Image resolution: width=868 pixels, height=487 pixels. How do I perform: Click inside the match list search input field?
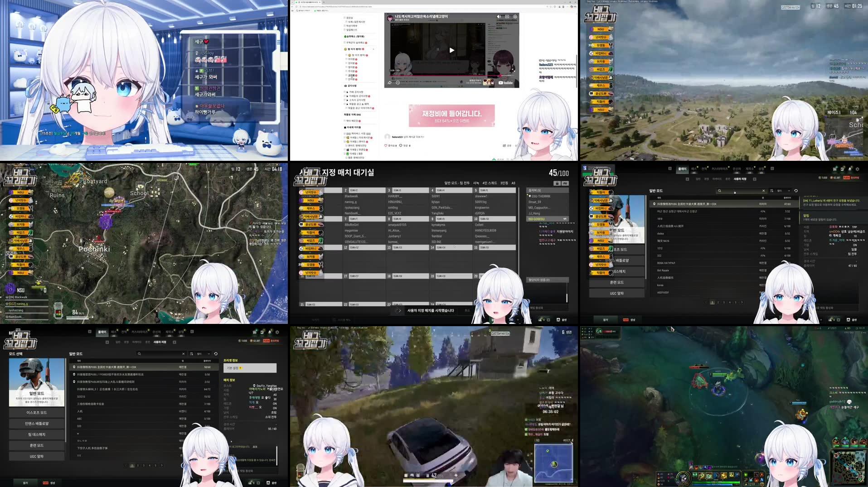(739, 191)
